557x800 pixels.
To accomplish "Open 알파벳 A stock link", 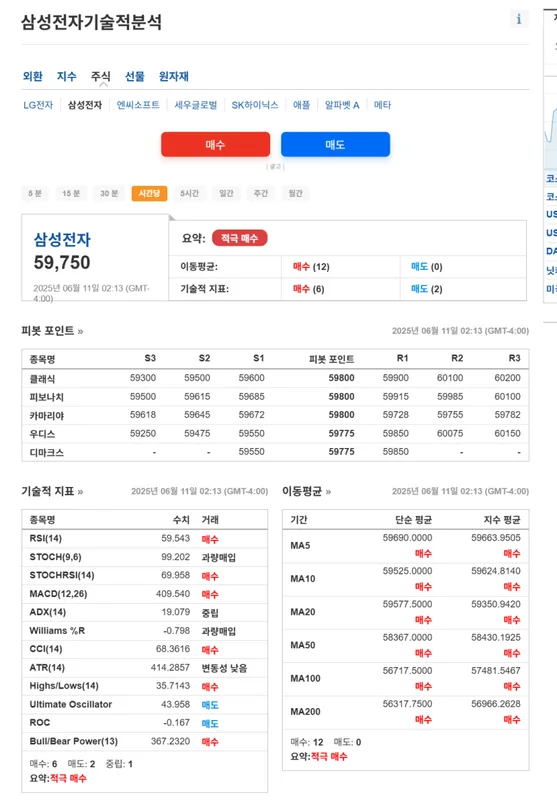I will click(x=342, y=105).
